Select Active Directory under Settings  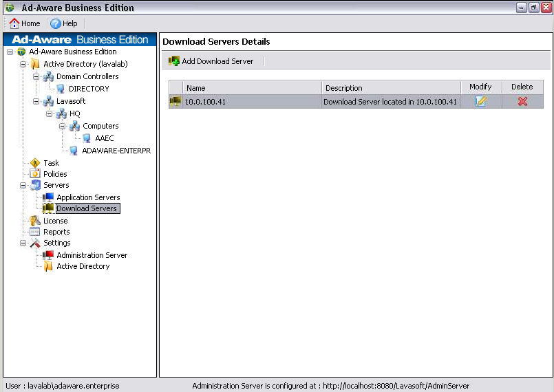83,266
